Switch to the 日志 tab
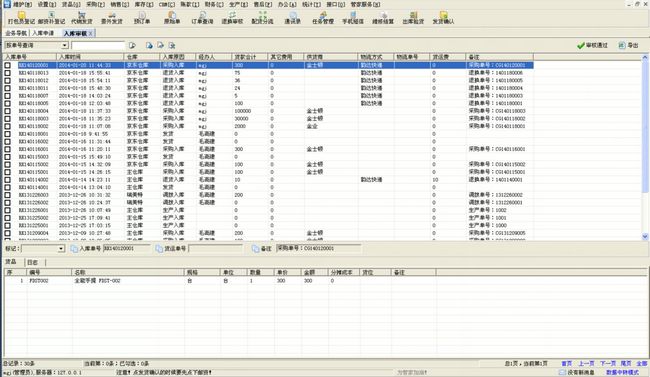 pyautogui.click(x=32, y=262)
